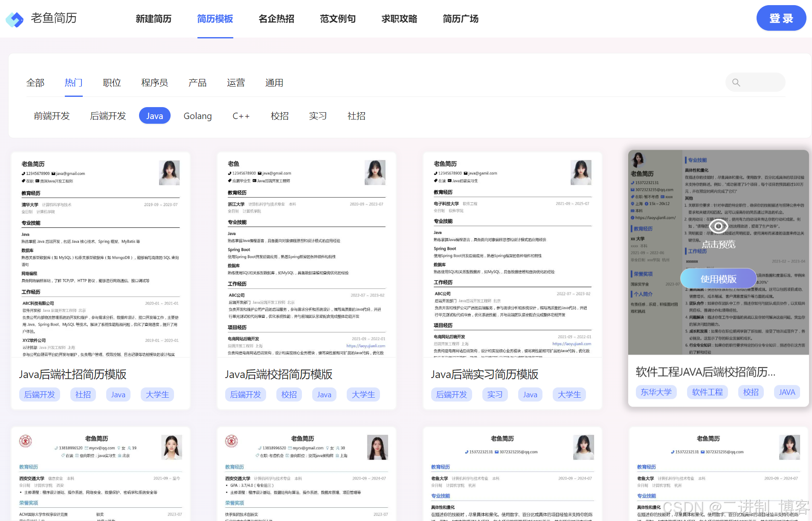Click 校招 tag under Java后端校招 template
This screenshot has width=812, height=521.
point(289,395)
